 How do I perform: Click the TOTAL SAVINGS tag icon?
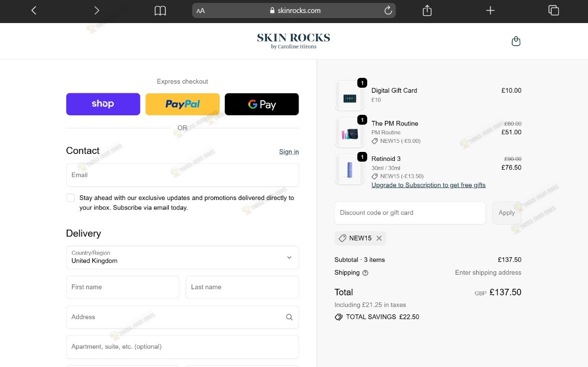pos(339,317)
